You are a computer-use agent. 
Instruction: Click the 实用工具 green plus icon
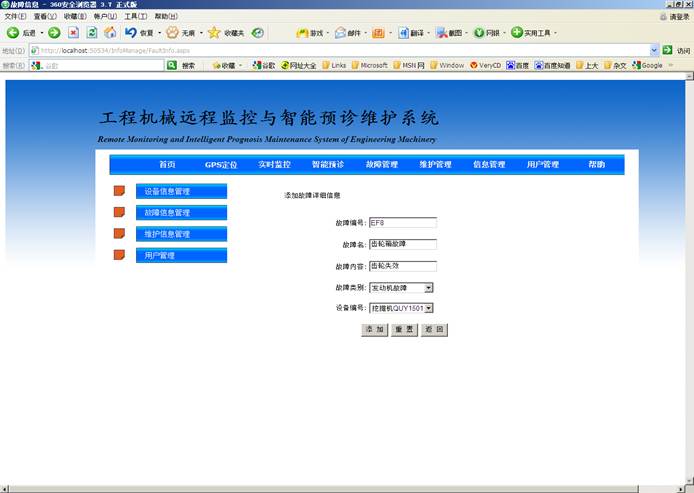[x=517, y=33]
